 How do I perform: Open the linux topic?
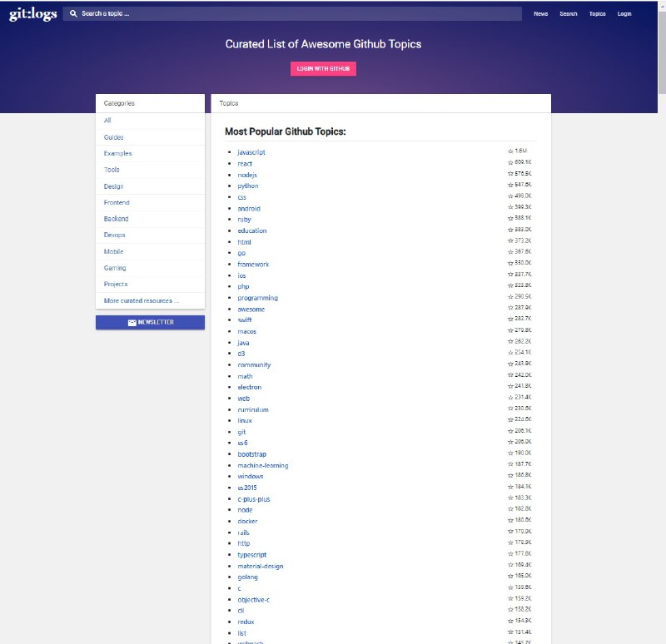(245, 421)
